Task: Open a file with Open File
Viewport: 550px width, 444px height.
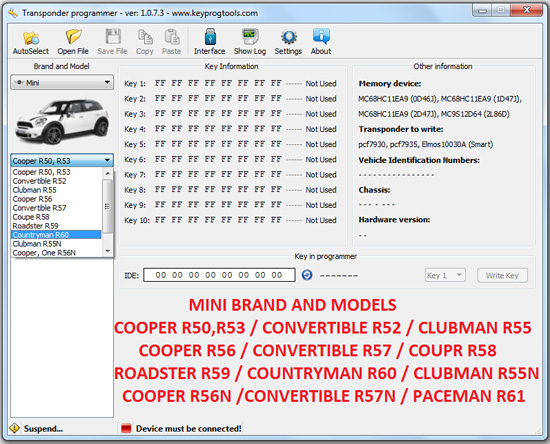Action: (73, 43)
